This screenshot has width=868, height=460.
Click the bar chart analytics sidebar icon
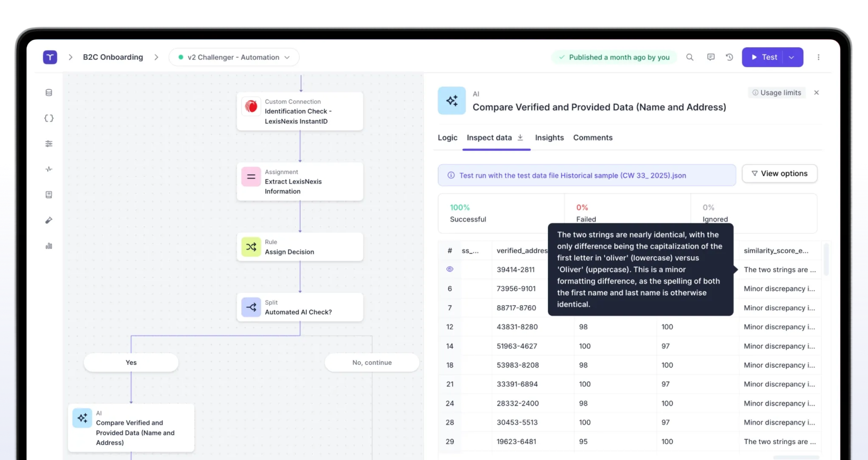(49, 246)
